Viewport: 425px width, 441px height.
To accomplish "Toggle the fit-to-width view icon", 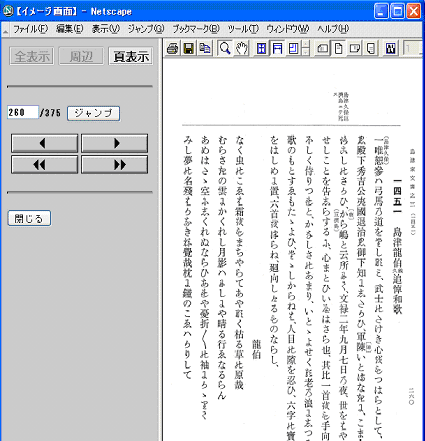I will [x=277, y=49].
